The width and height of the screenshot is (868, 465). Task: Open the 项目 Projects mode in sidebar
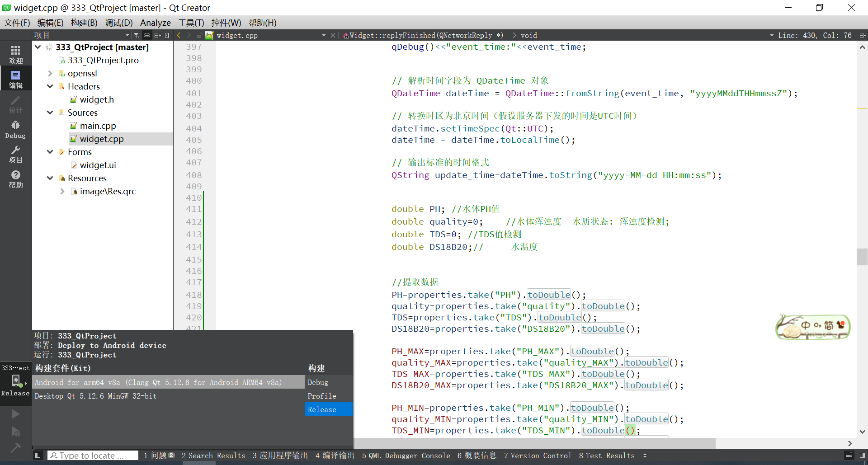(15, 154)
